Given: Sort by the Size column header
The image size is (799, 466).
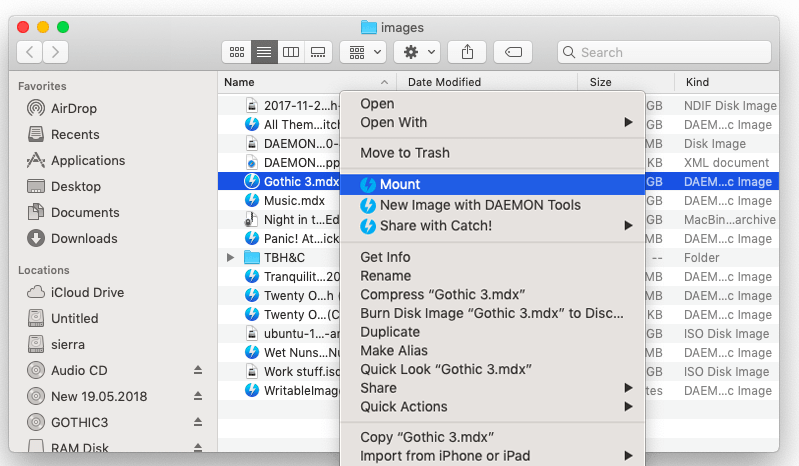Looking at the screenshot, I should coord(626,82).
